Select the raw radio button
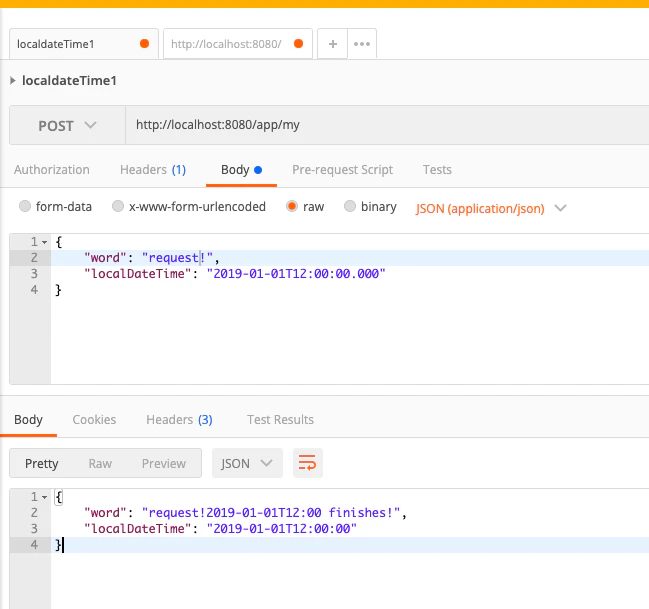Viewport: 649px width, 609px height. click(292, 206)
